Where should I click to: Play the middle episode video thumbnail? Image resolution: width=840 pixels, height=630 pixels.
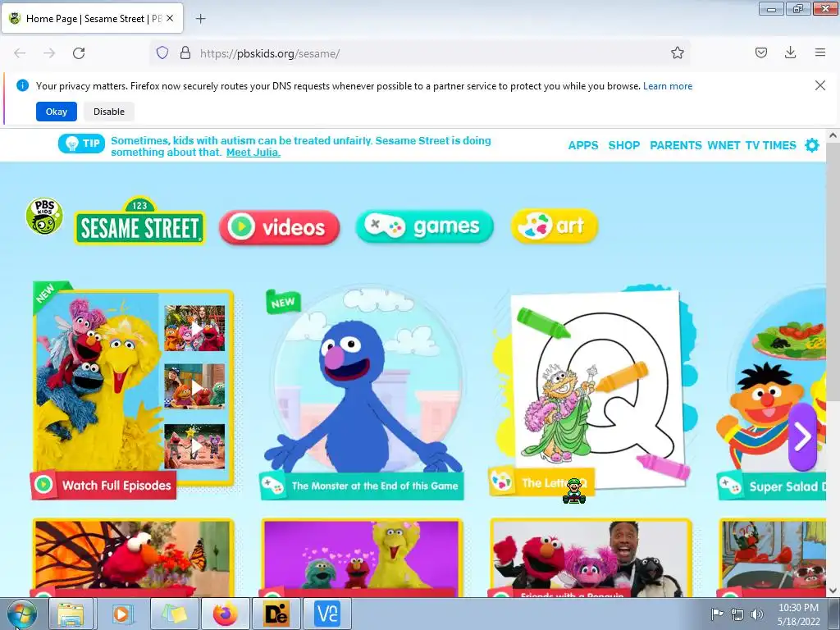pyautogui.click(x=195, y=386)
